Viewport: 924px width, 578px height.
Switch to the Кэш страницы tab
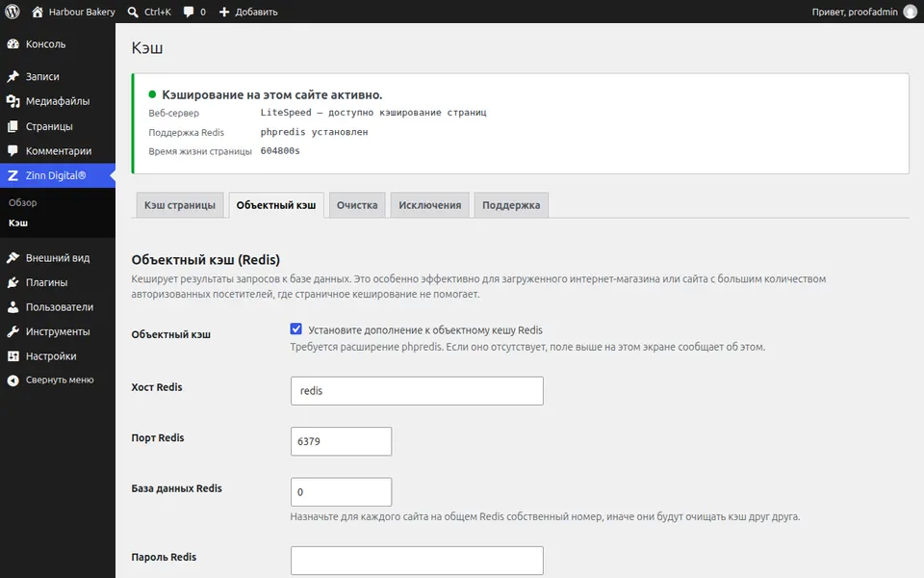180,205
